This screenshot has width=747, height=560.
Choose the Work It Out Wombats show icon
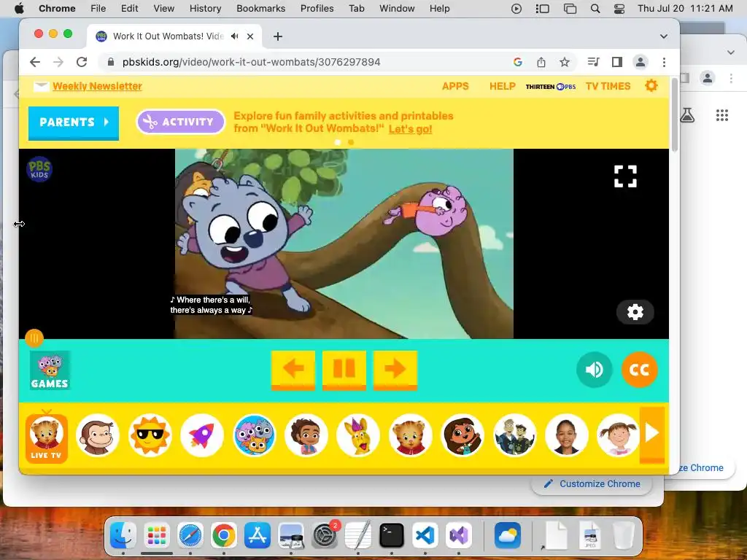point(254,435)
